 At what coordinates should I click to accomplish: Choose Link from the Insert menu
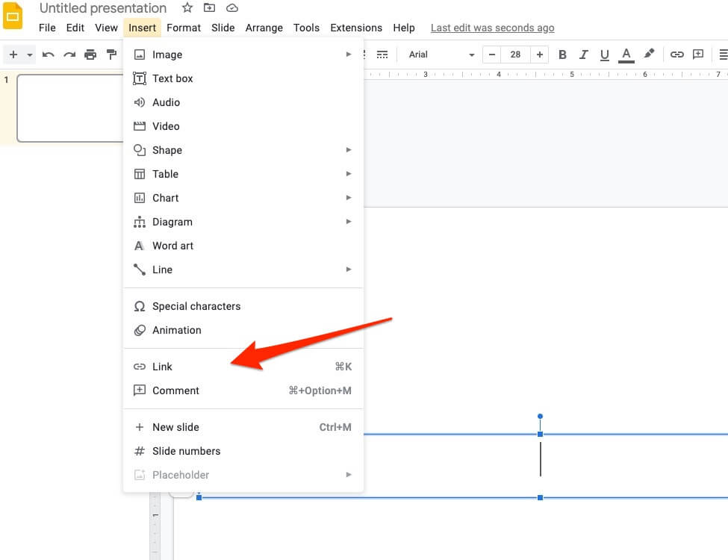click(163, 367)
